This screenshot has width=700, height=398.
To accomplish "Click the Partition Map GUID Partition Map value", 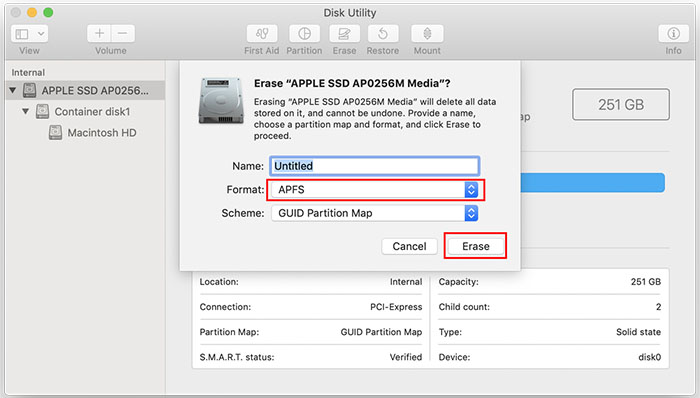I will pyautogui.click(x=381, y=332).
